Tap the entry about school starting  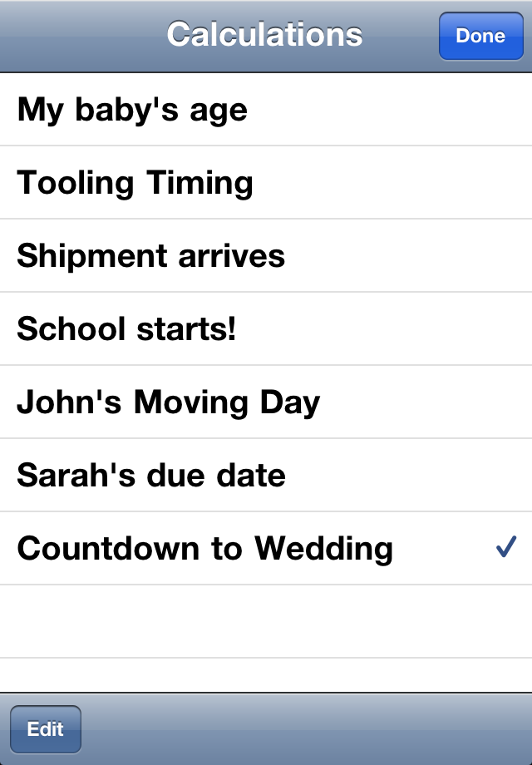coord(127,329)
